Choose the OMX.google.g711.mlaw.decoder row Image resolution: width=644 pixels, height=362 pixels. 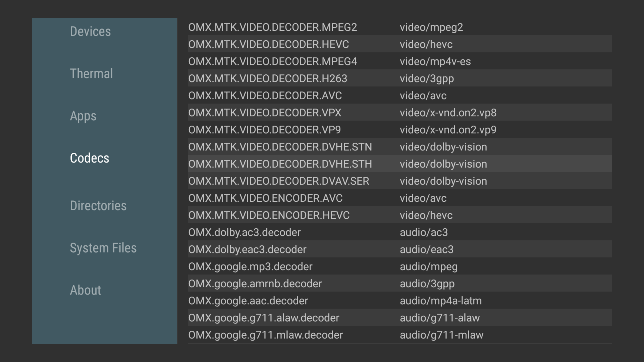[x=400, y=335]
